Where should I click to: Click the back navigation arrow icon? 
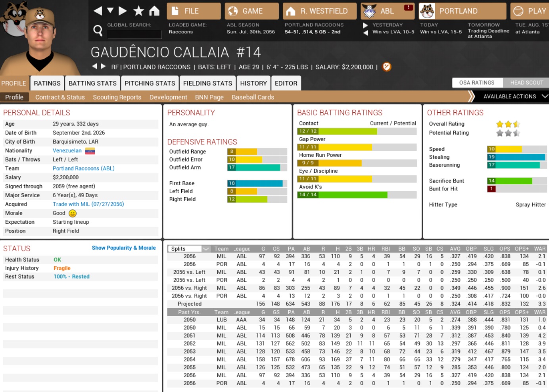point(98,11)
